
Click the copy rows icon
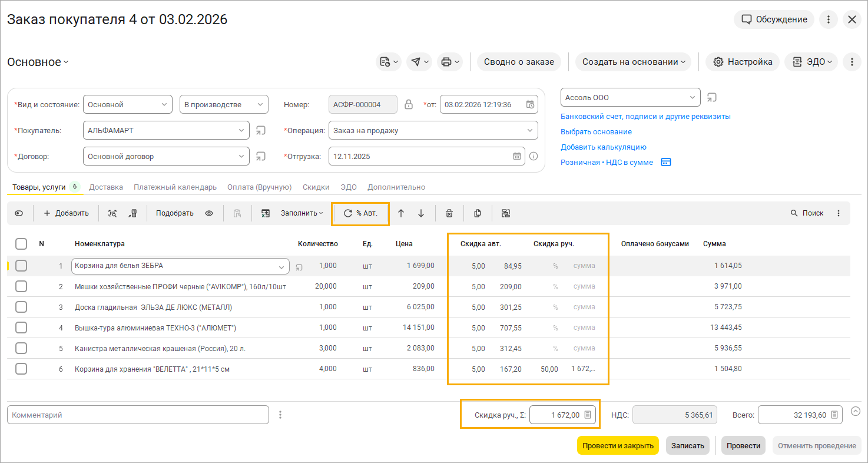click(x=478, y=213)
